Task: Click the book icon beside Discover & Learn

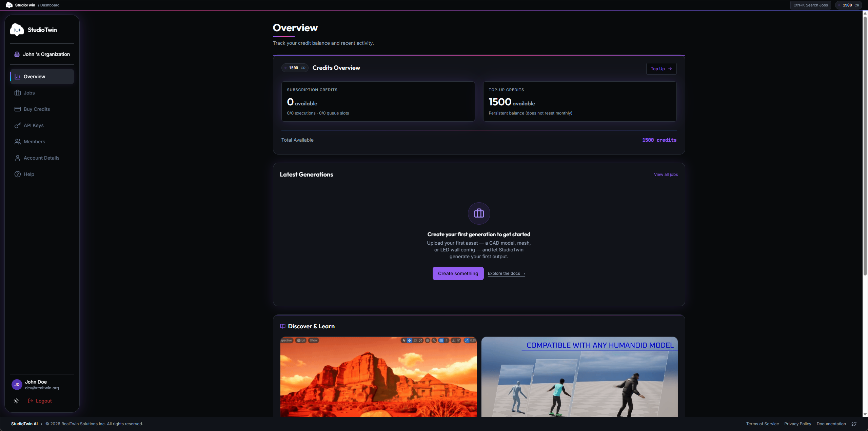Action: (x=283, y=326)
